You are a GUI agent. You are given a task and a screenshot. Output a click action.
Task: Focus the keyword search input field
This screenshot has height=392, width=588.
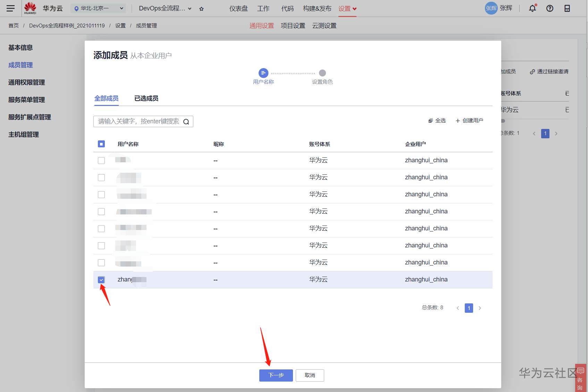point(143,121)
